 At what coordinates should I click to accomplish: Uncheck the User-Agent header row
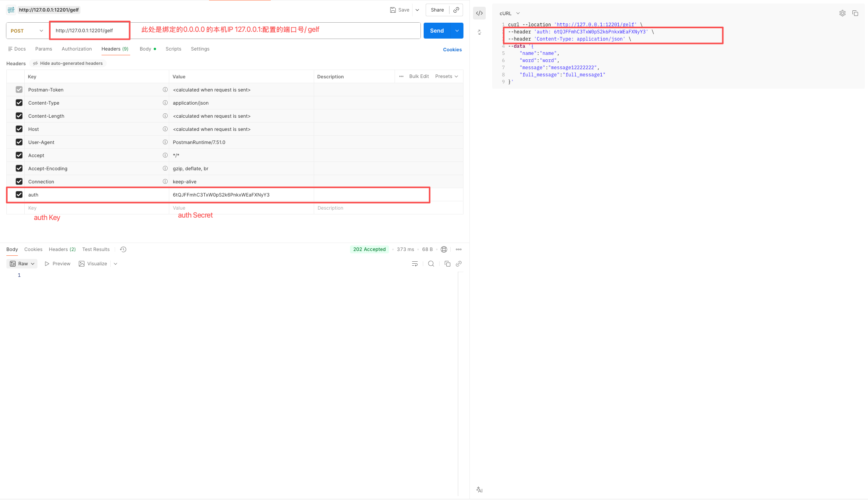(x=19, y=142)
